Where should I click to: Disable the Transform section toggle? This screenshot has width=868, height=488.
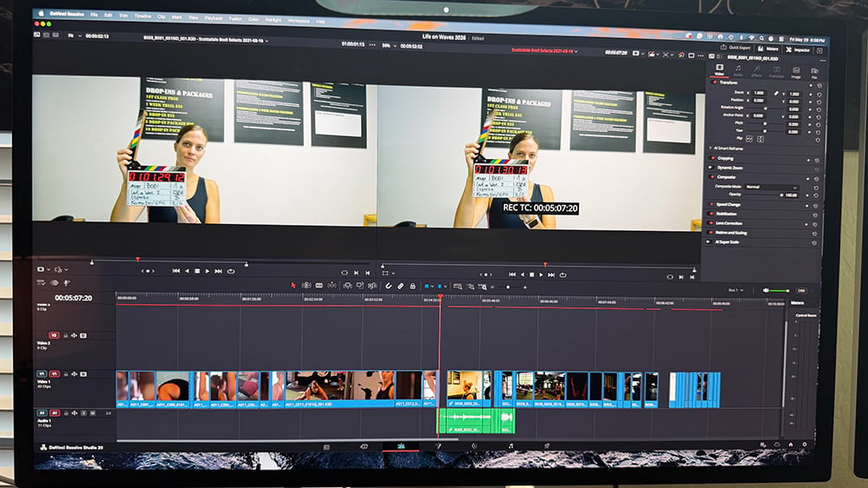714,82
